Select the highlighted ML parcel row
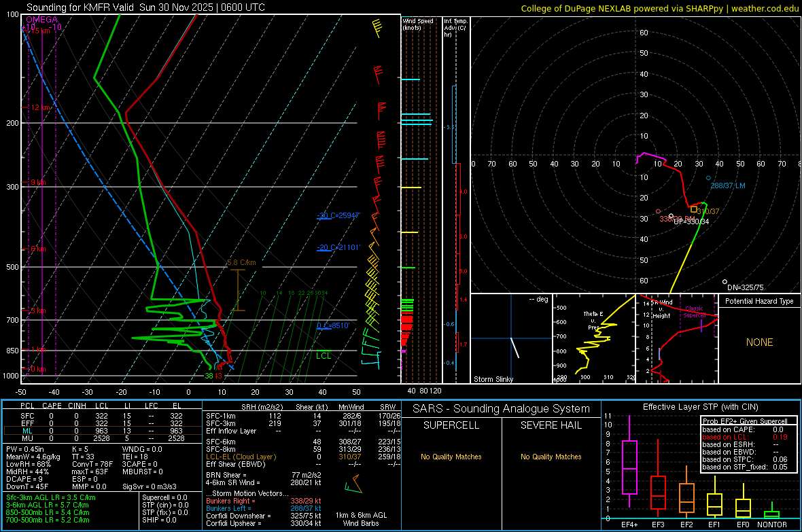 102,431
